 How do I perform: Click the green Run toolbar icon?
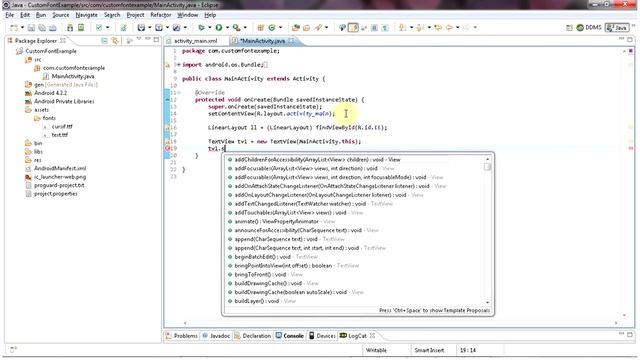pos(219,28)
